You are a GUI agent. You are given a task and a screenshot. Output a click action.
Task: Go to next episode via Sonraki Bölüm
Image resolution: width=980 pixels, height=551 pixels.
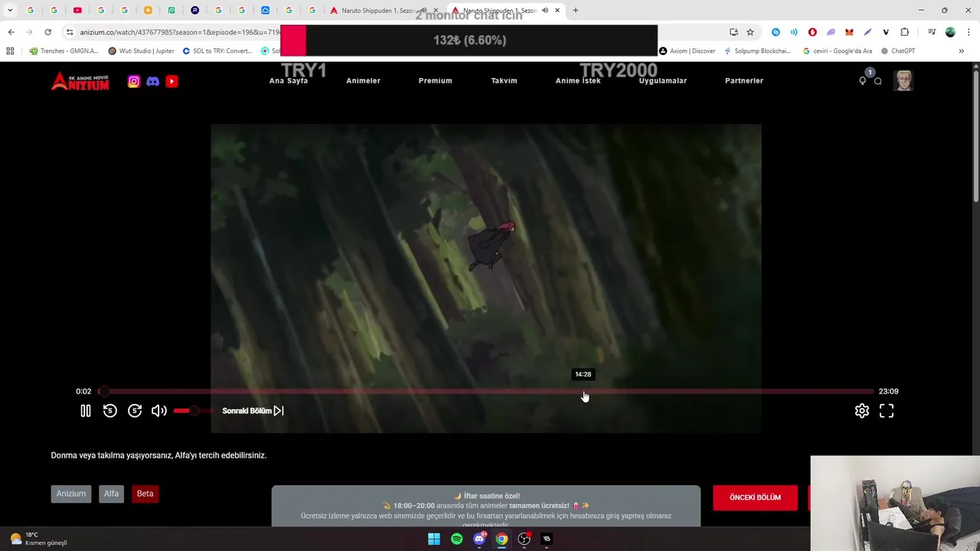click(x=253, y=411)
